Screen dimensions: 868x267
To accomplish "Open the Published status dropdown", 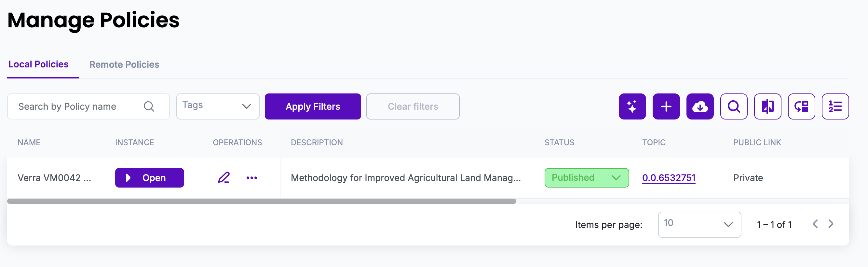I will coord(586,178).
